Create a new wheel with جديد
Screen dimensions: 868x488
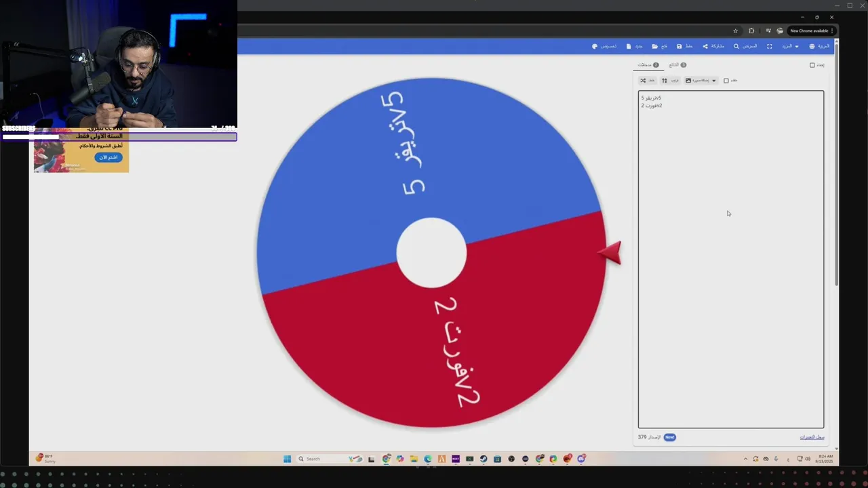tap(634, 46)
